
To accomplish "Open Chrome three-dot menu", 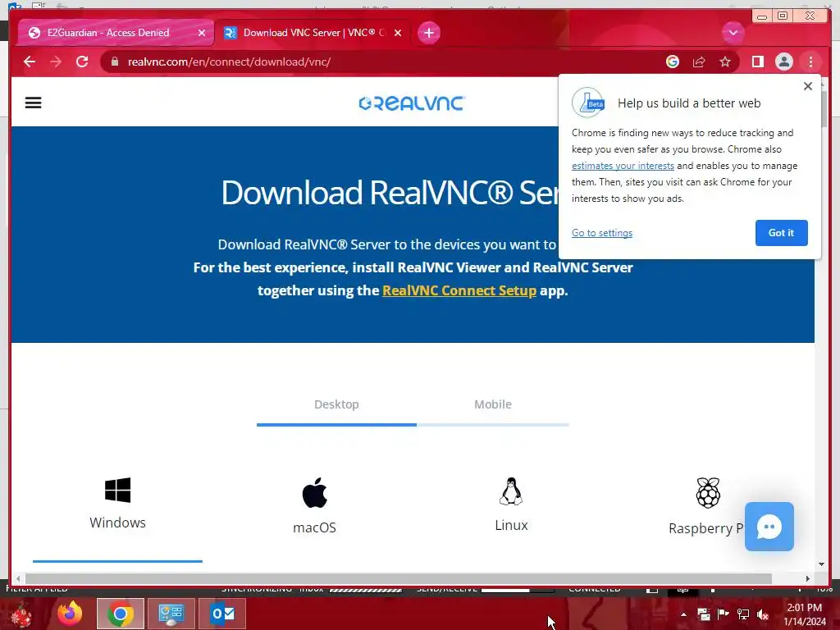I will (810, 62).
